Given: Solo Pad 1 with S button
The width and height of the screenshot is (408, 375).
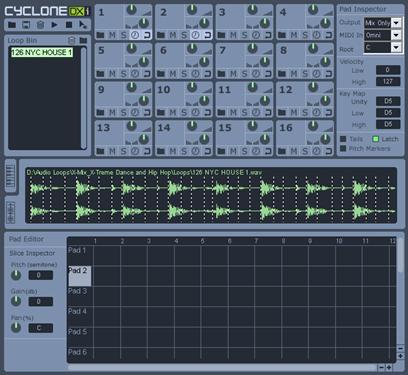Looking at the screenshot, I should [x=124, y=35].
